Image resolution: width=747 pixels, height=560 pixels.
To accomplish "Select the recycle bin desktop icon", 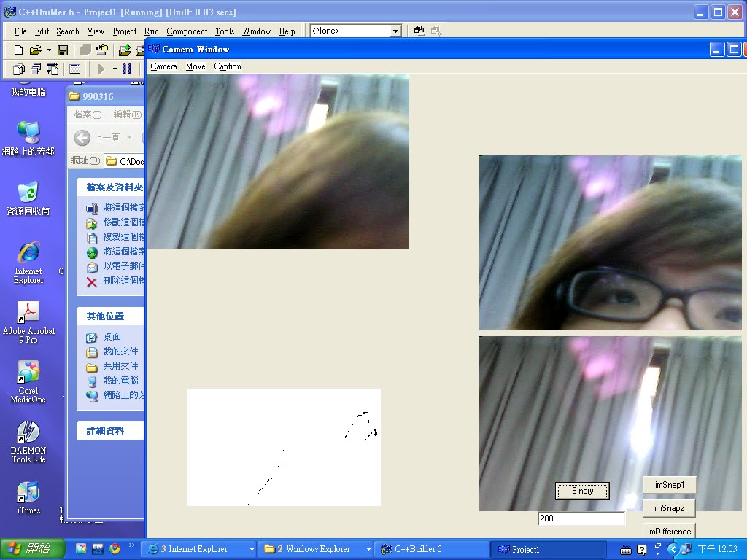I will (28, 198).
